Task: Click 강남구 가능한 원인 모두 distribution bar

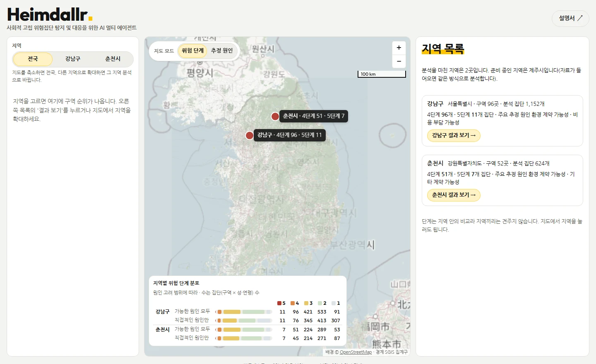Action: point(244,312)
